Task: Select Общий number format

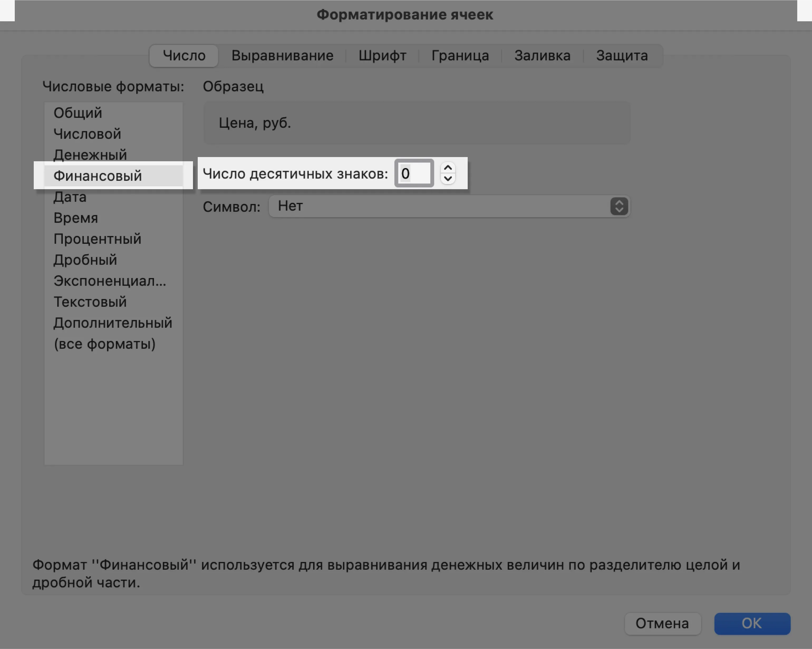Action: (78, 113)
